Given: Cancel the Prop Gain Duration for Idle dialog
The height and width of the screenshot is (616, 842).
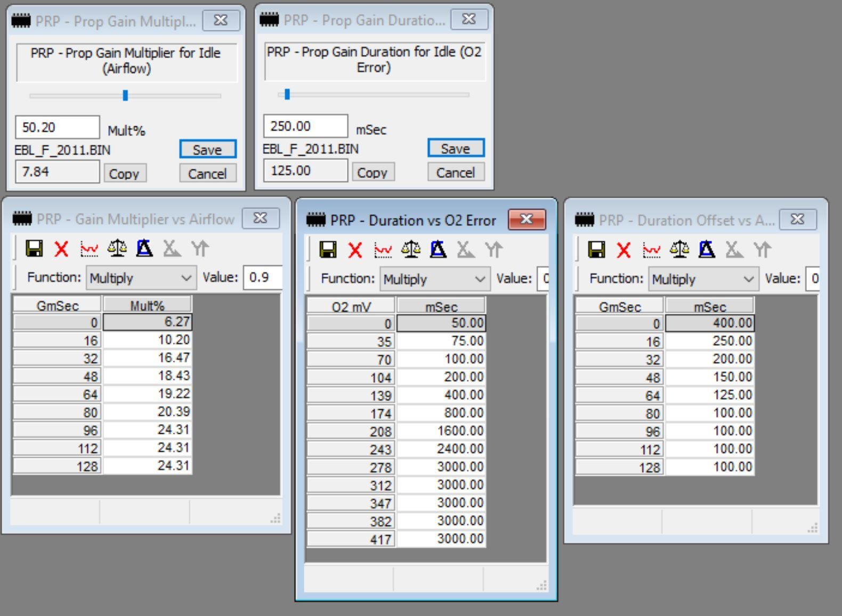Looking at the screenshot, I should (455, 173).
